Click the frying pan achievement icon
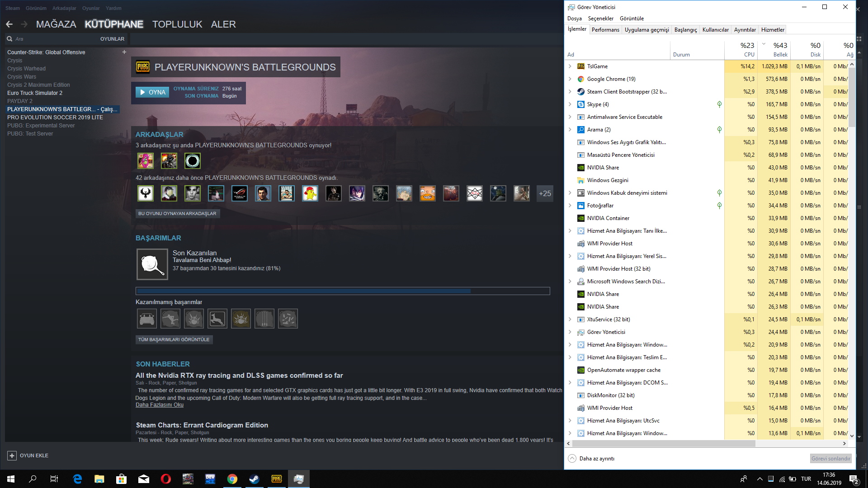 point(152,264)
